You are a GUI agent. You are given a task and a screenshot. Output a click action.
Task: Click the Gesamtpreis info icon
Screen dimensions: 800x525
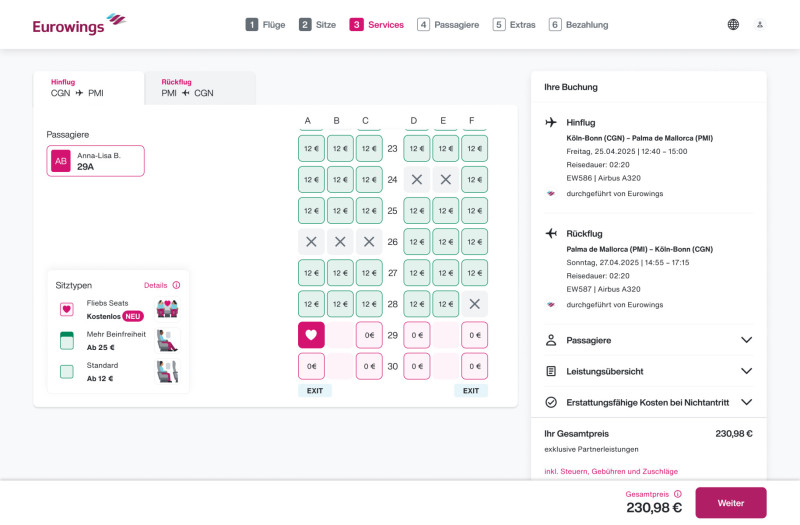coord(678,494)
